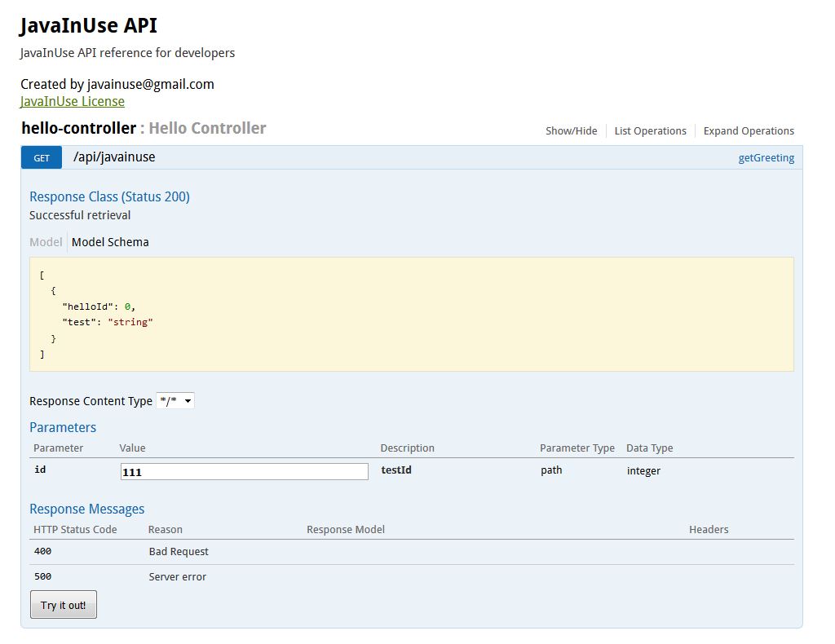
Task: Click the Created by javainuse@gmail.com text
Action: [x=117, y=84]
